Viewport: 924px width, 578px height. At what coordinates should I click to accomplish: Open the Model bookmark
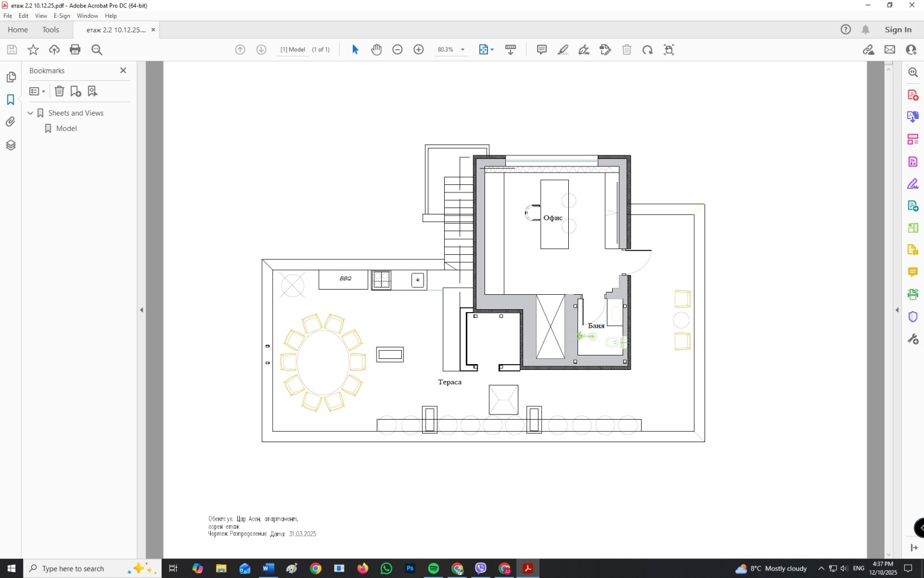point(66,129)
